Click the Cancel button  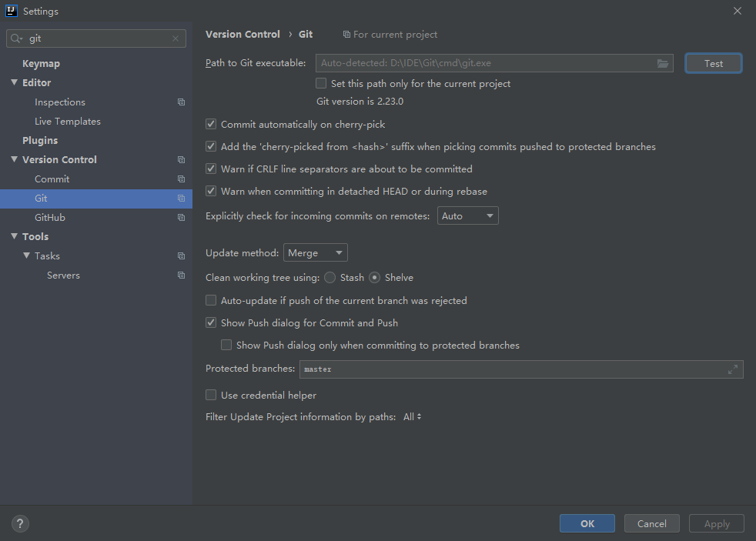coord(652,523)
